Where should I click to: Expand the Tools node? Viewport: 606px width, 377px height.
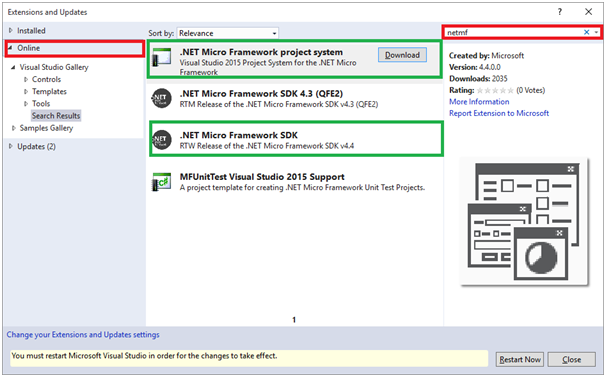click(26, 104)
